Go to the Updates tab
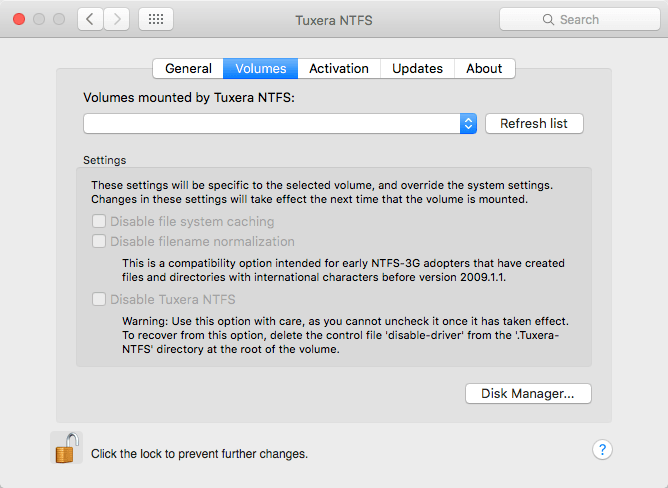Image resolution: width=668 pixels, height=488 pixels. [x=417, y=69]
